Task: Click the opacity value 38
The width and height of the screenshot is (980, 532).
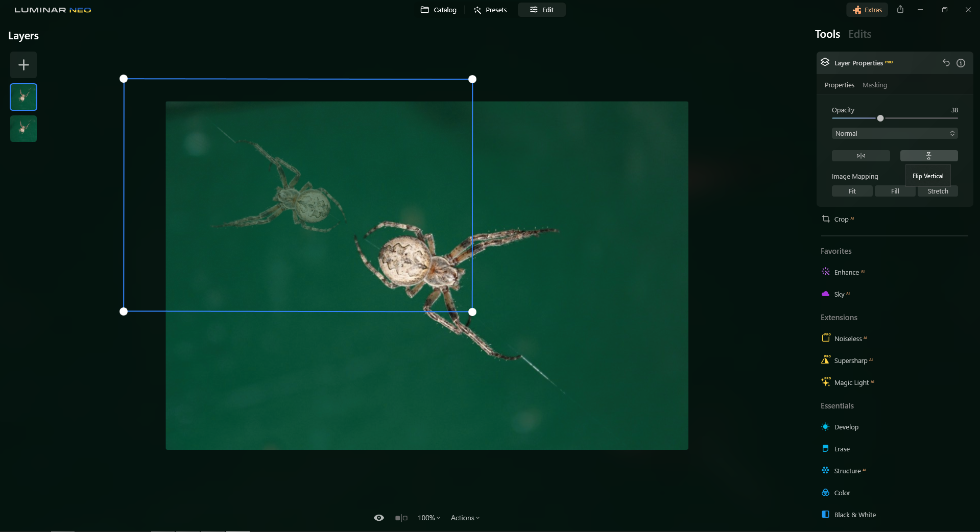Action: [954, 110]
